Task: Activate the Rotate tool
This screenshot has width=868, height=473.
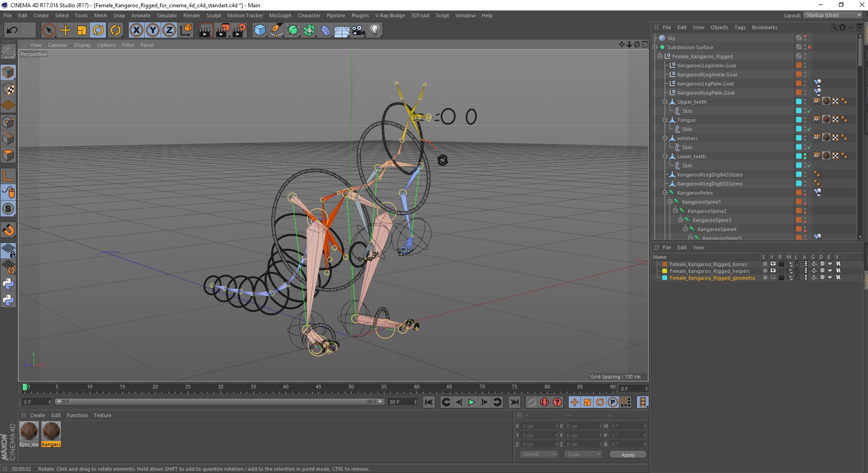Action: click(98, 30)
